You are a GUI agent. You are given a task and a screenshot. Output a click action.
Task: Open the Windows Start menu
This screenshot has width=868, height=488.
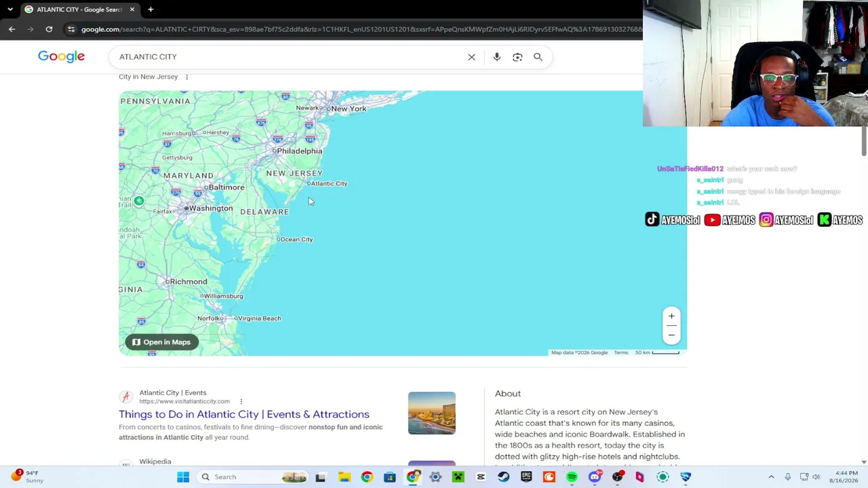183,476
